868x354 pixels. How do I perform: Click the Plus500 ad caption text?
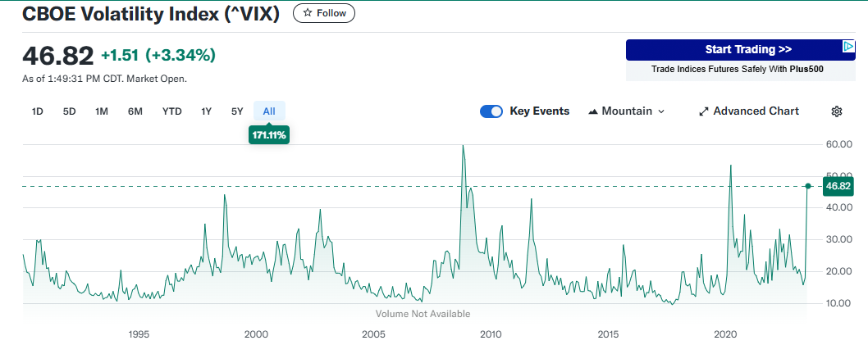point(737,70)
